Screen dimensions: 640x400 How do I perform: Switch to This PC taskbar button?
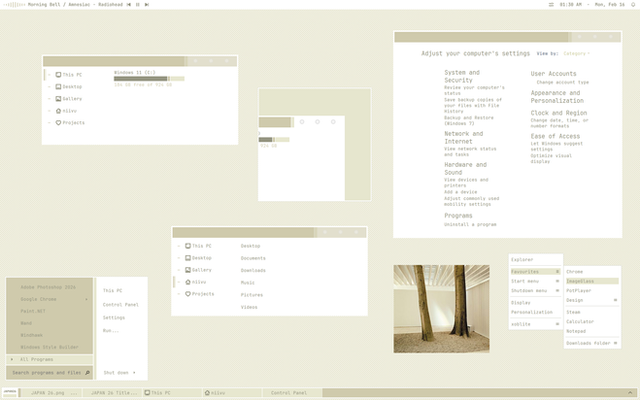pyautogui.click(x=172, y=393)
